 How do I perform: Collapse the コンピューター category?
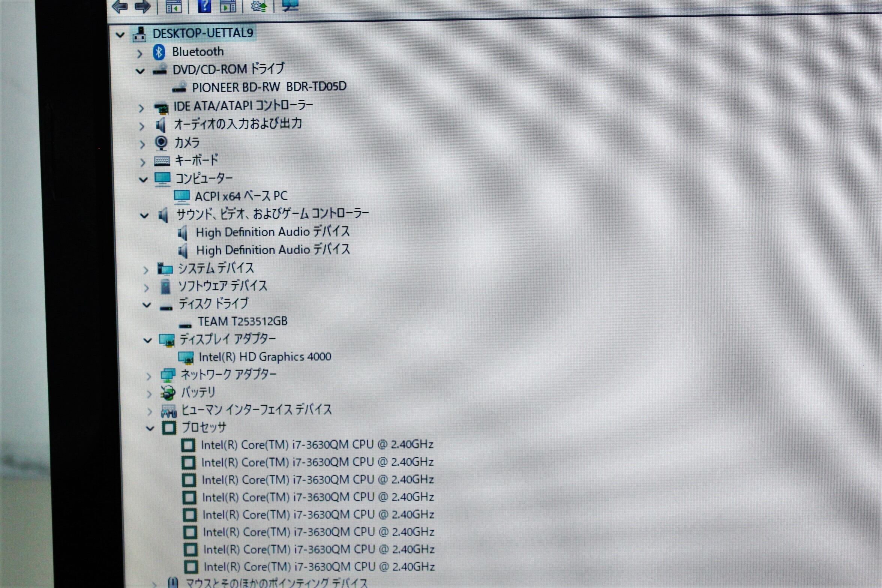click(x=143, y=180)
